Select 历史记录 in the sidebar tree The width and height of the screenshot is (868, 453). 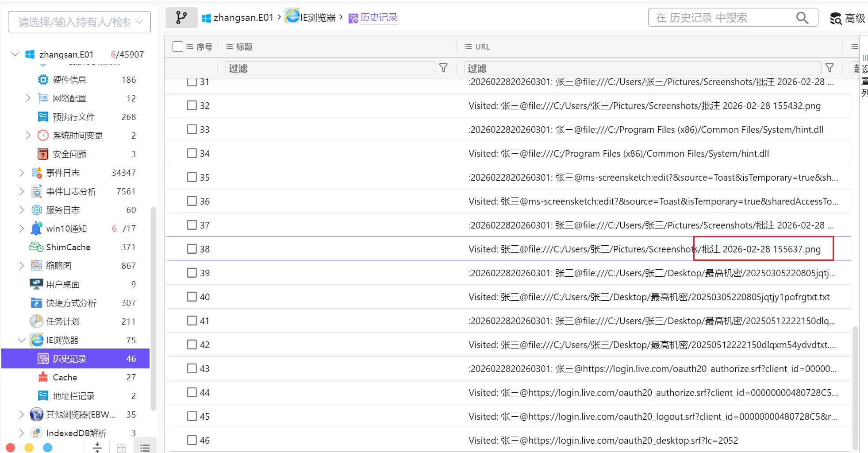69,359
